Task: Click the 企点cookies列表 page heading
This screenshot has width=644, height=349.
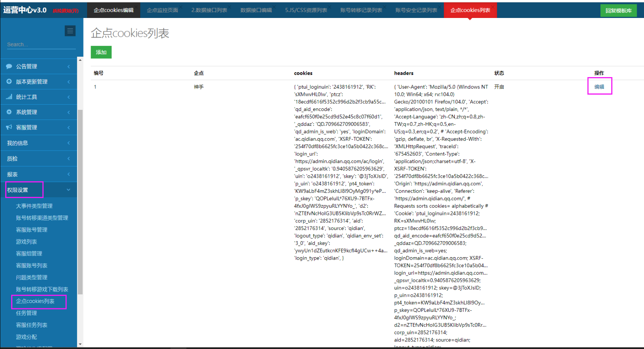Action: click(x=130, y=33)
